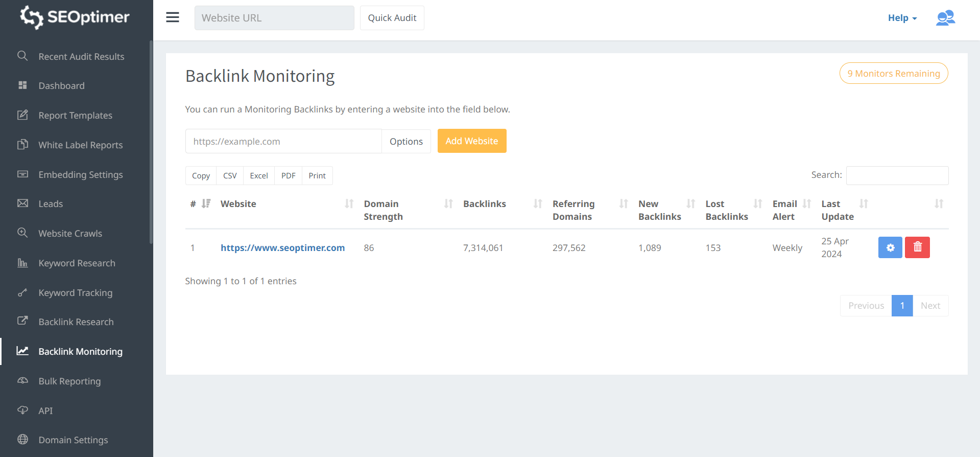Screen dimensions: 980x457
Task: Open Website Crawls from the sidebar
Action: click(x=70, y=234)
